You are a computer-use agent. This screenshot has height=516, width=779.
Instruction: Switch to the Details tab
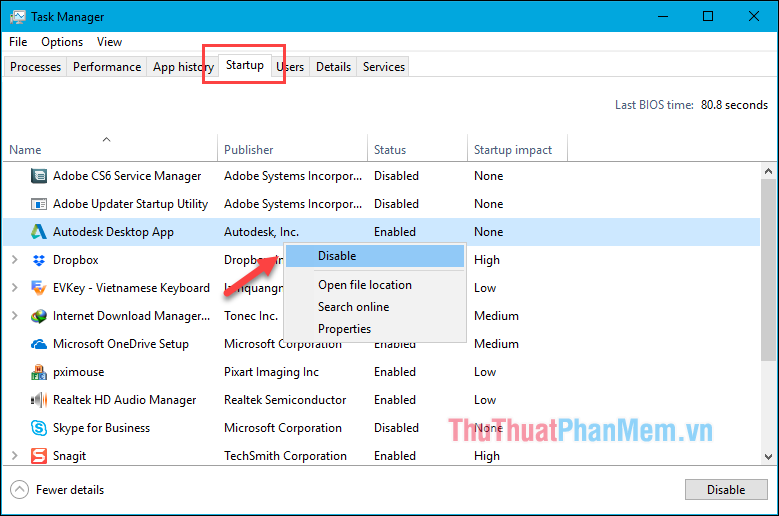[x=333, y=67]
